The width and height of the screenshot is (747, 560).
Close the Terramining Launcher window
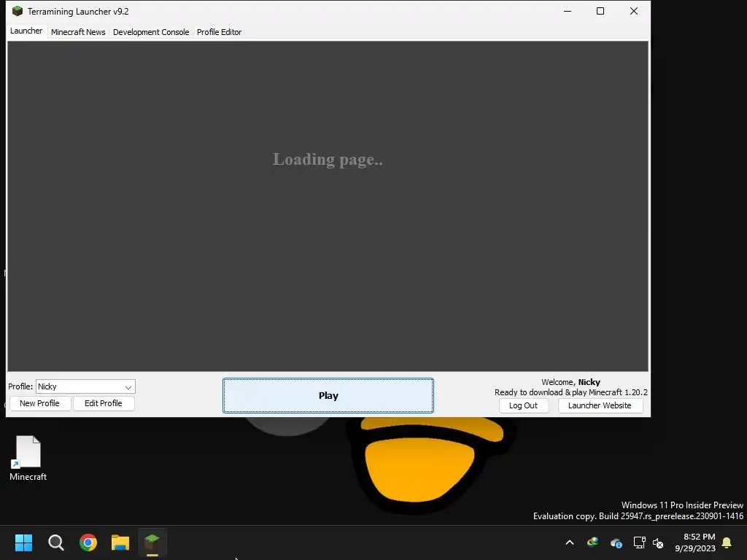coord(634,11)
